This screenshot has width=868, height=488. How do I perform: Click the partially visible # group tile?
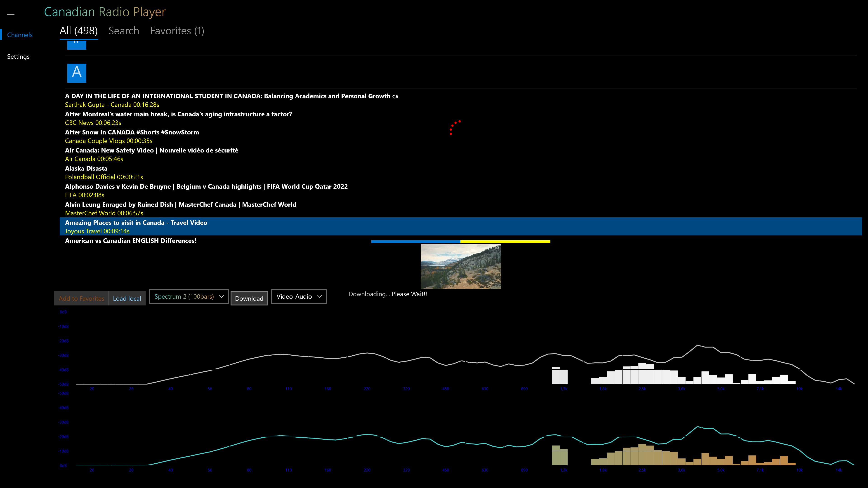(x=77, y=45)
